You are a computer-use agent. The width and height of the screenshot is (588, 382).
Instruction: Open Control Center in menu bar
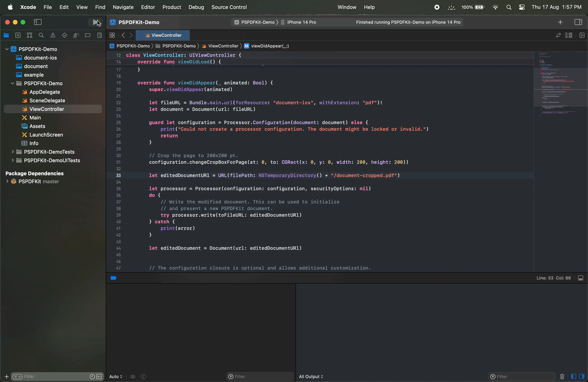coord(521,7)
